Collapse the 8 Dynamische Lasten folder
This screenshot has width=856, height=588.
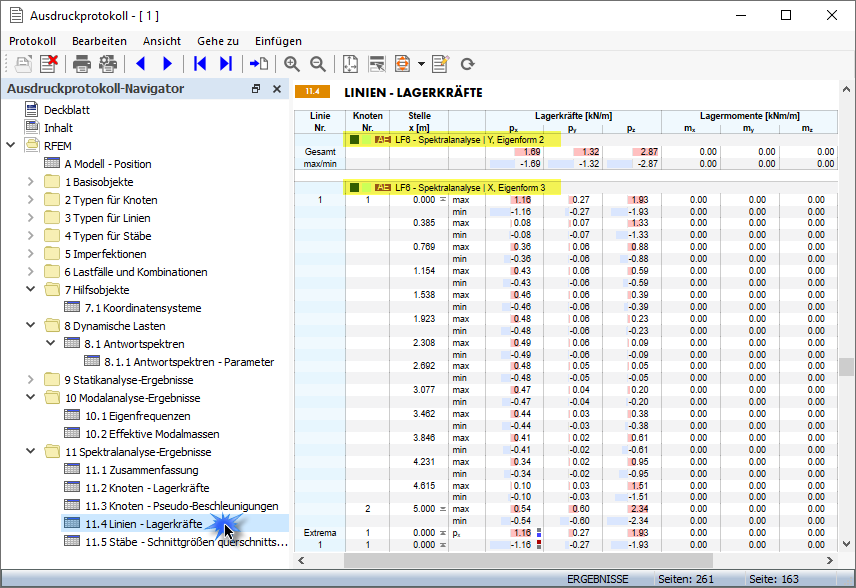pyautogui.click(x=30, y=326)
